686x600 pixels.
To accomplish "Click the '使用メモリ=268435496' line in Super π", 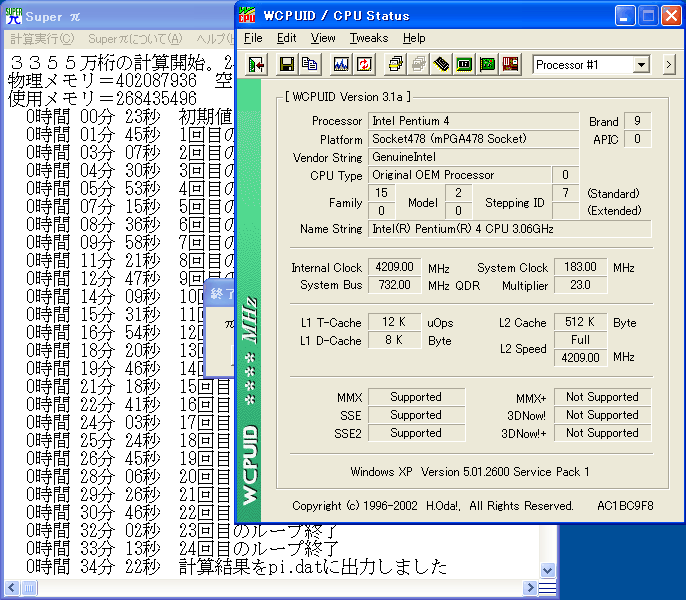I will [x=102, y=98].
